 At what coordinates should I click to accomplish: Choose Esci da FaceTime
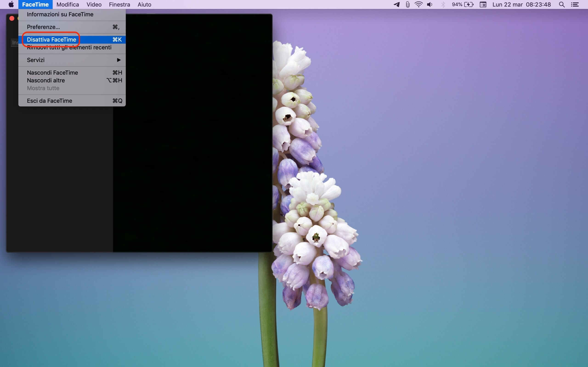tap(50, 101)
